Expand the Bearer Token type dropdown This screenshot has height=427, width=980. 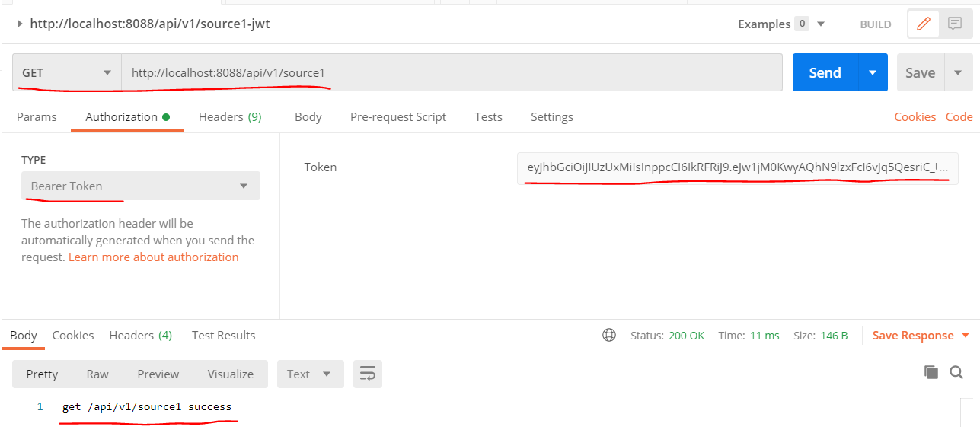tap(141, 186)
